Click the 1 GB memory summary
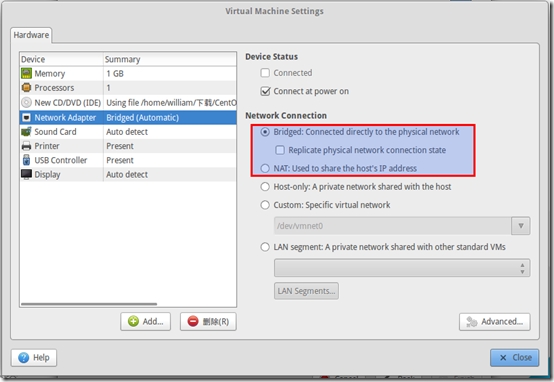The image size is (554, 382). click(x=115, y=74)
